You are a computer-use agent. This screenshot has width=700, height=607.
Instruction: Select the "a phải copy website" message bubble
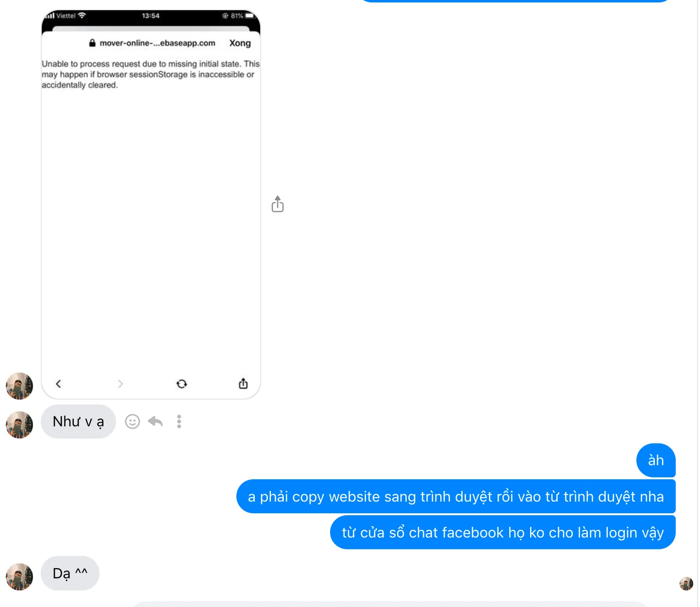click(456, 496)
